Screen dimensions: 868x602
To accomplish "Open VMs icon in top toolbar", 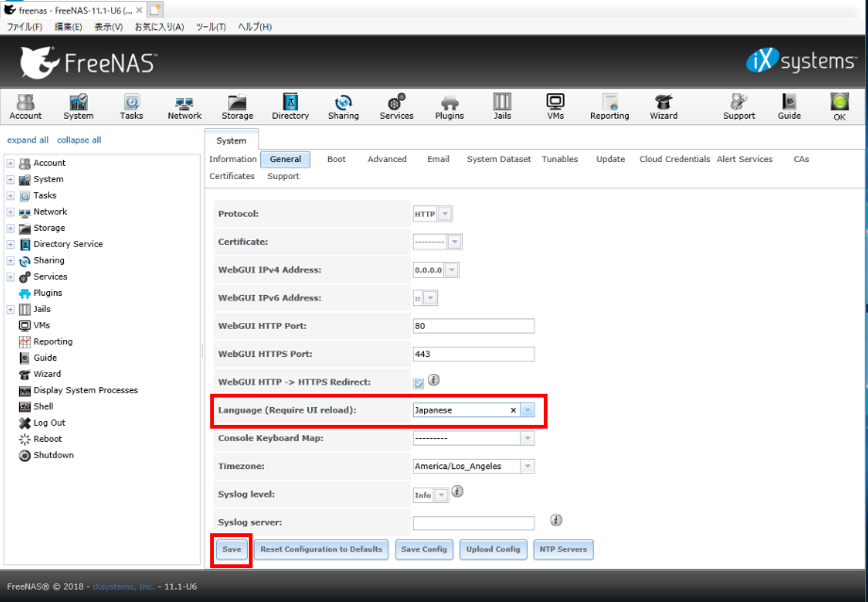I will coord(555,106).
